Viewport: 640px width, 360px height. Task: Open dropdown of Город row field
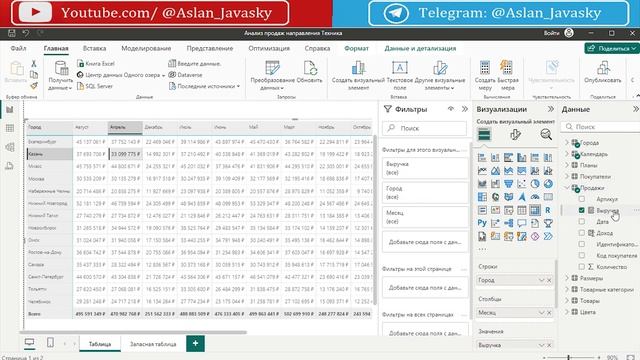[542, 280]
